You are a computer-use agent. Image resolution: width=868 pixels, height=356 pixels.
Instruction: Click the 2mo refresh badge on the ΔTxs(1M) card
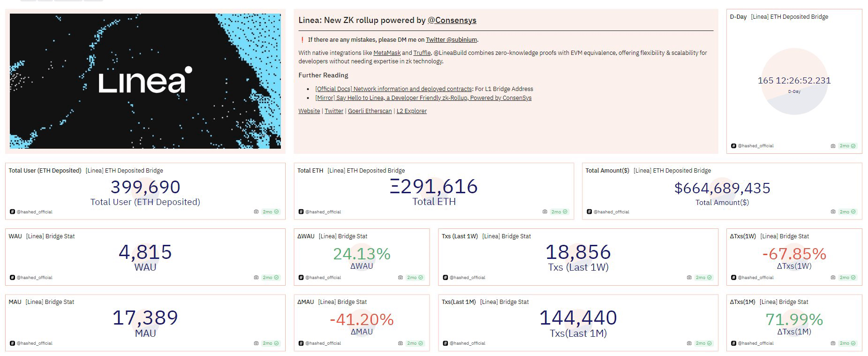point(847,343)
